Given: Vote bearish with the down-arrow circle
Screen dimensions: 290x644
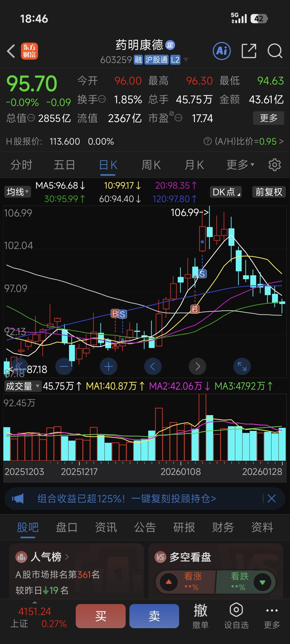Looking at the screenshot, I should point(262,582).
